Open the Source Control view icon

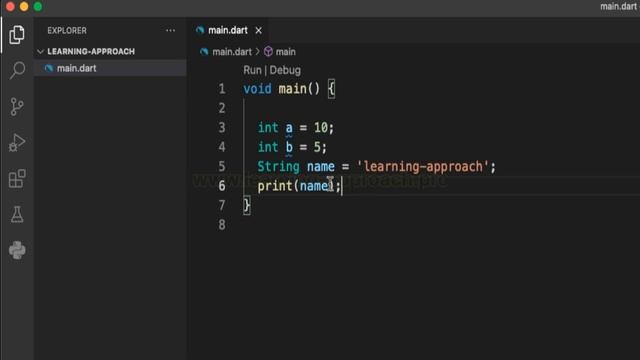pos(17,107)
